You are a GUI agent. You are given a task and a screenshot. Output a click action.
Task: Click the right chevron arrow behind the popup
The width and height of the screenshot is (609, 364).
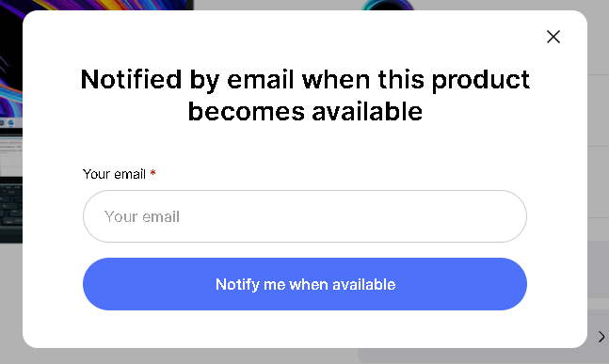coord(601,337)
